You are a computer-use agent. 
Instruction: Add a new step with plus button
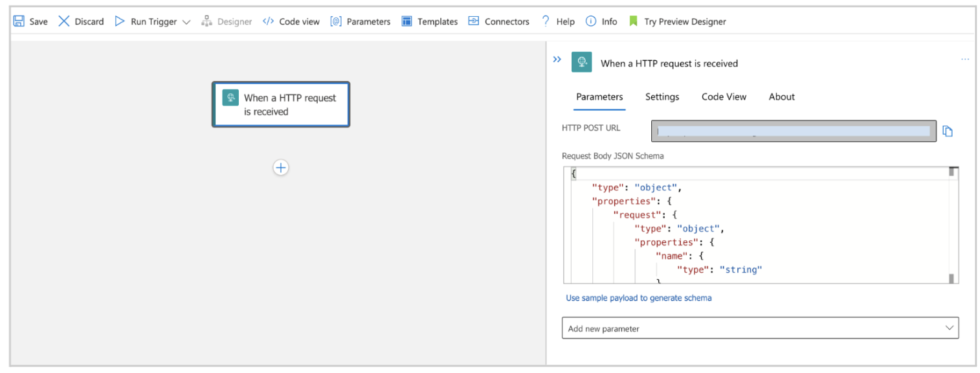[280, 168]
